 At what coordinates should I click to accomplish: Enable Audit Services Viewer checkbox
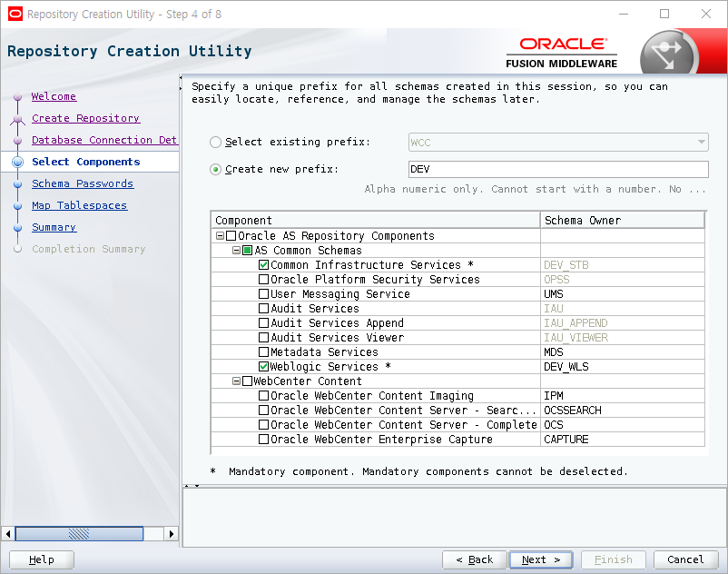[264, 337]
